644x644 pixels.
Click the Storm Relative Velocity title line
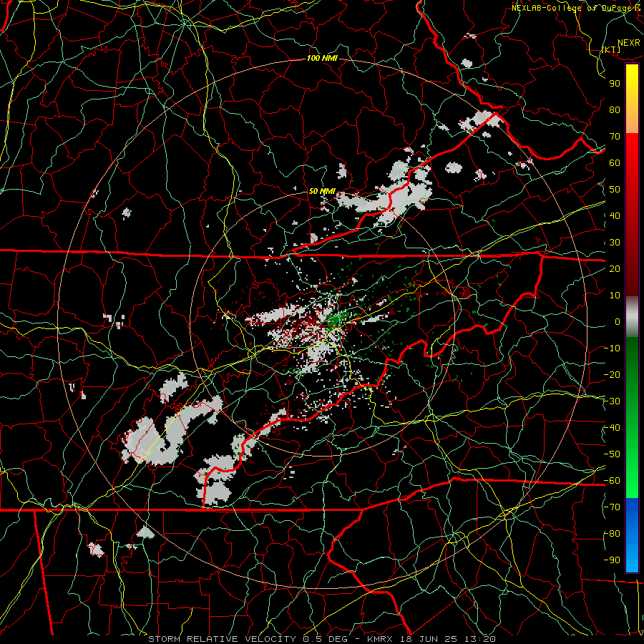tap(322, 639)
